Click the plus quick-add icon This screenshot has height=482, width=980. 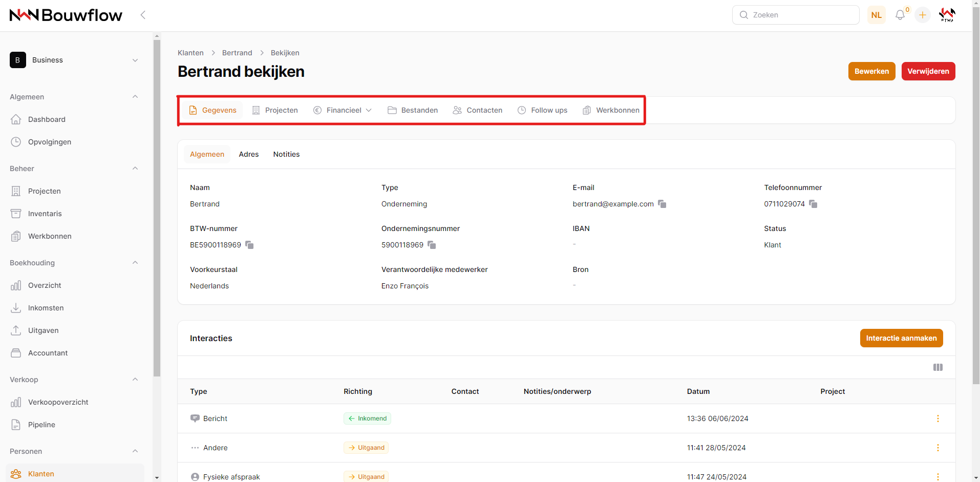click(923, 15)
